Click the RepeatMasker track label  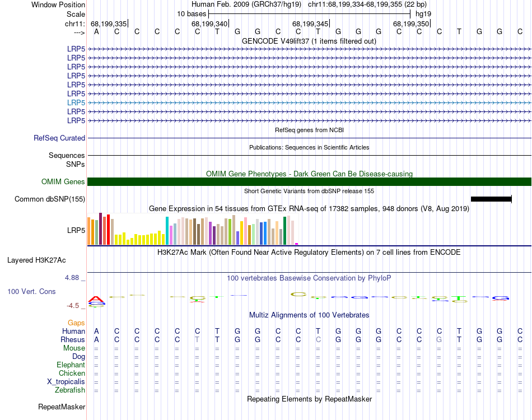[x=62, y=407]
